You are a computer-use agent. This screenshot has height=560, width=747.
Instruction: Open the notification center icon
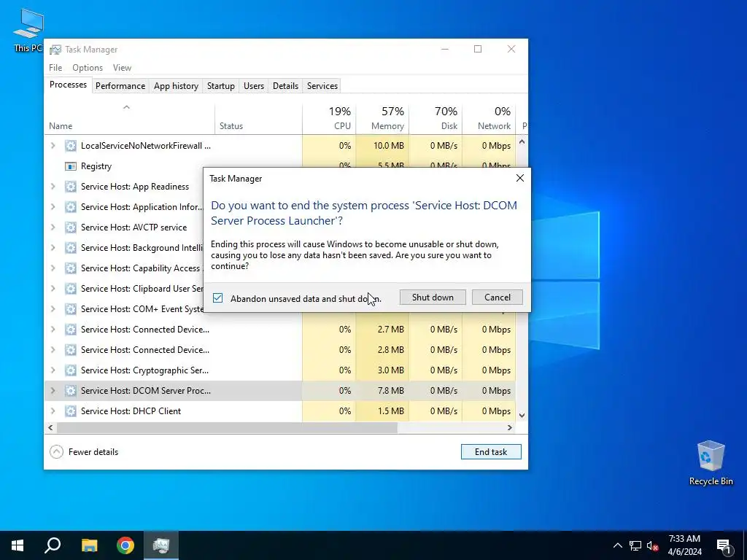724,545
